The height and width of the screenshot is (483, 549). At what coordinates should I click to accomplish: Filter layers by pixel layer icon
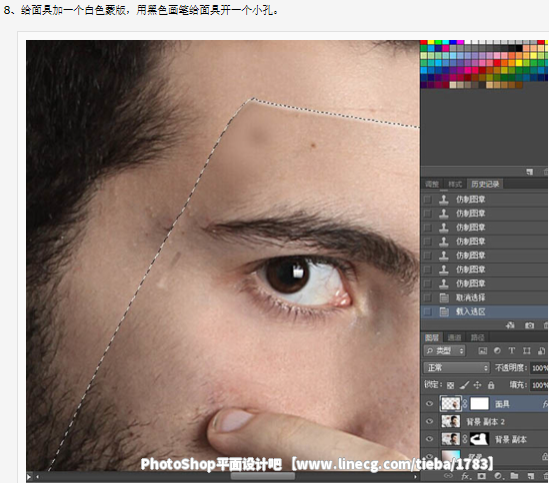point(482,351)
